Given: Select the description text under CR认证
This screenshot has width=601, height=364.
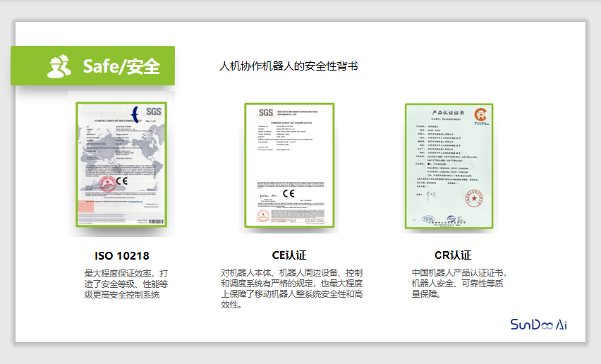Looking at the screenshot, I should 459,284.
